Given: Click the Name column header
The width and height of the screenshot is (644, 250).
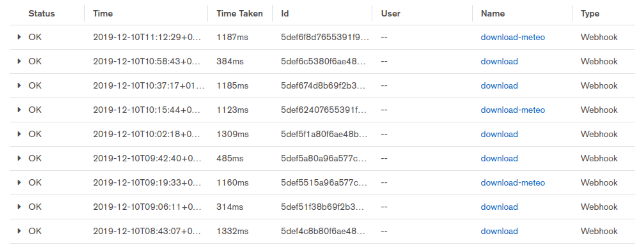Looking at the screenshot, I should 493,13.
